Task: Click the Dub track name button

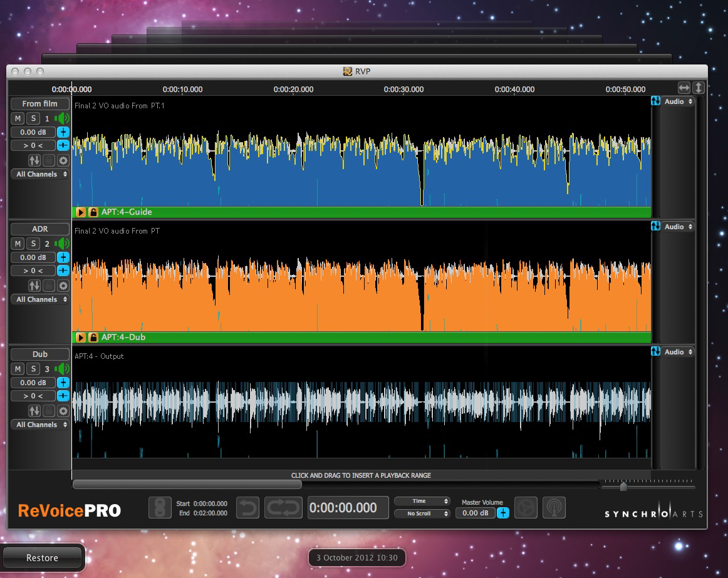Action: coord(40,354)
